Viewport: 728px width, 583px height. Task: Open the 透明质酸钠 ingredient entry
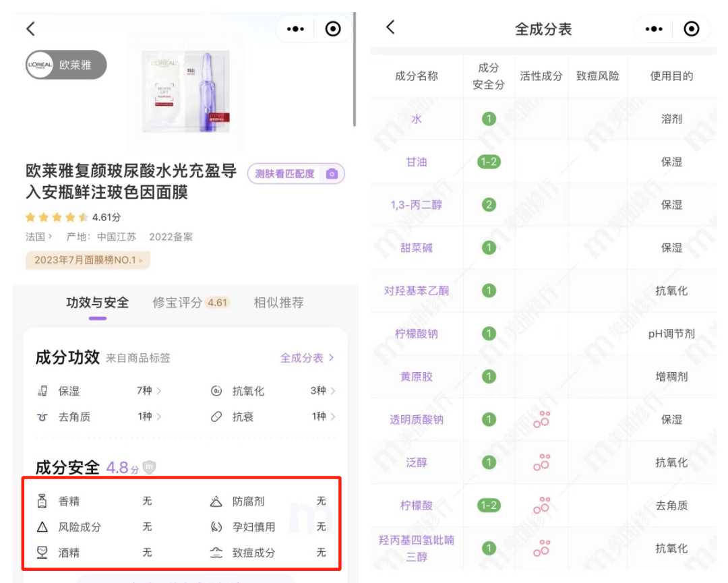coord(417,420)
